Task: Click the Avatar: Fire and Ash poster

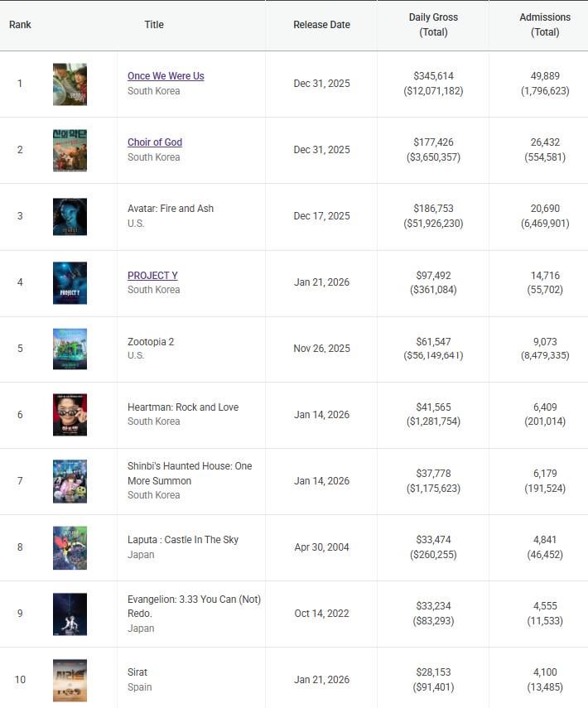Action: coord(70,216)
